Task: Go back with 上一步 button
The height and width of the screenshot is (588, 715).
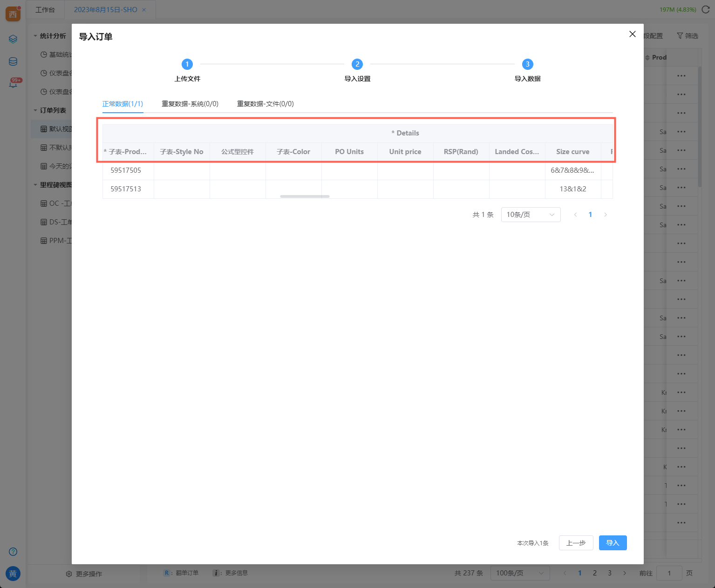Action: (x=576, y=543)
